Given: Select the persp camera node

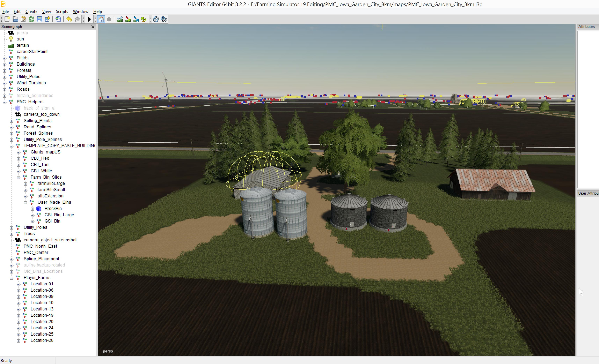Looking at the screenshot, I should pos(22,33).
